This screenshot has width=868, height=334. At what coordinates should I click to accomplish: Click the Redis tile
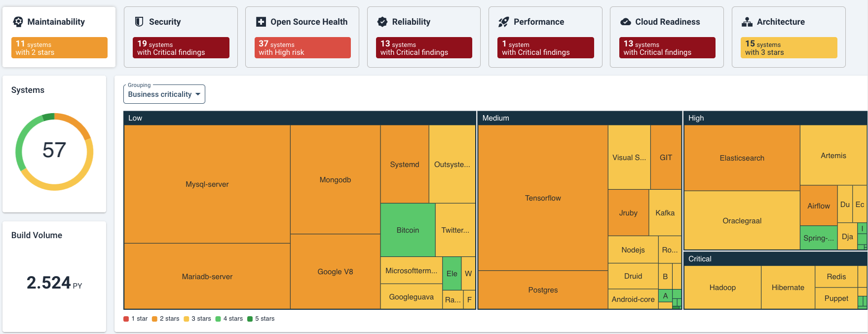[x=836, y=277]
